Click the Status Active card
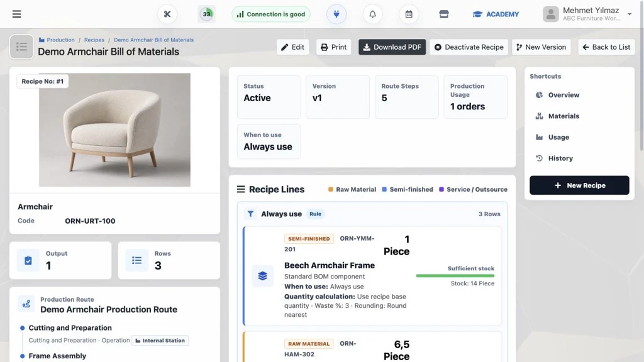The width and height of the screenshot is (644, 362). [x=269, y=97]
